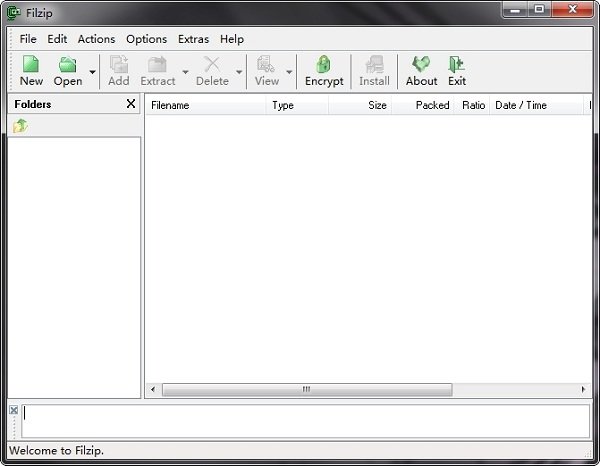Click the Exit toolbar icon

[457, 67]
